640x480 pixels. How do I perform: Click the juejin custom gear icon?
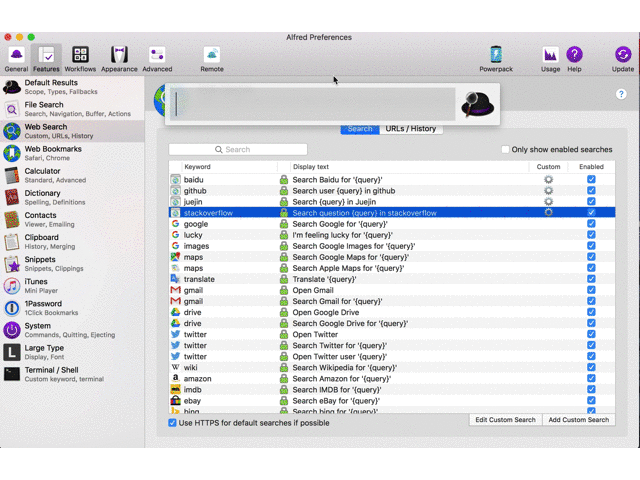tap(549, 201)
